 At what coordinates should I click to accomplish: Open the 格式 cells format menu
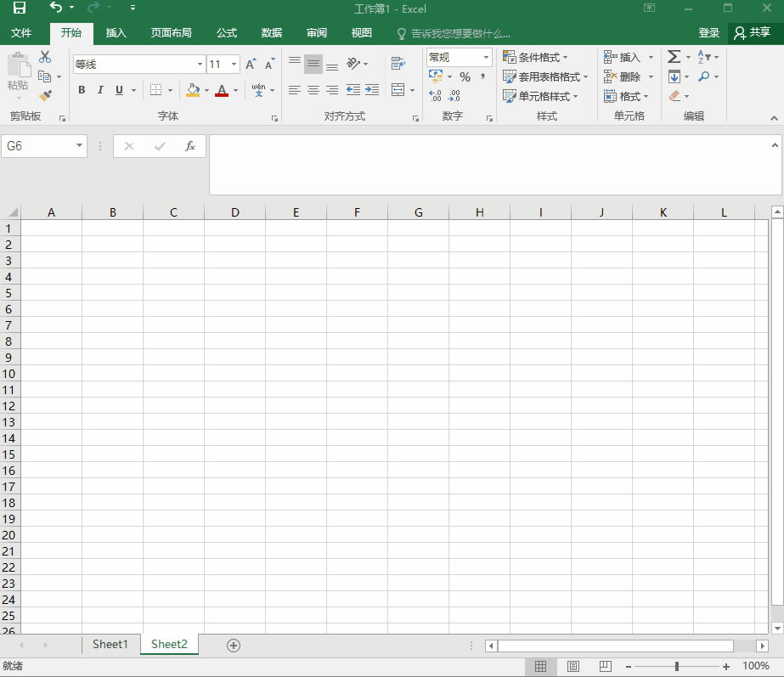tap(626, 96)
